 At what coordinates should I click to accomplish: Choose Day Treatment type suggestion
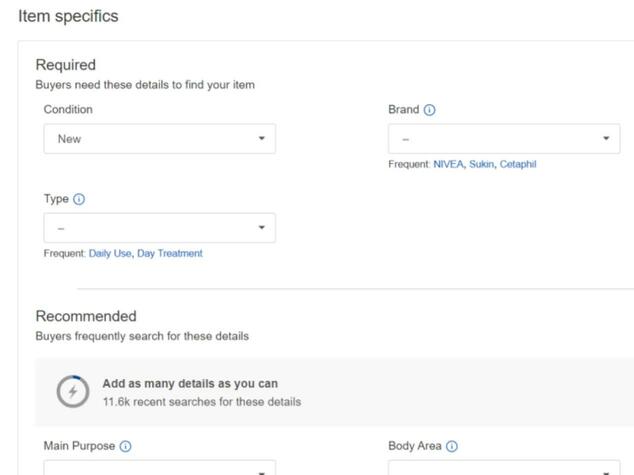click(170, 253)
